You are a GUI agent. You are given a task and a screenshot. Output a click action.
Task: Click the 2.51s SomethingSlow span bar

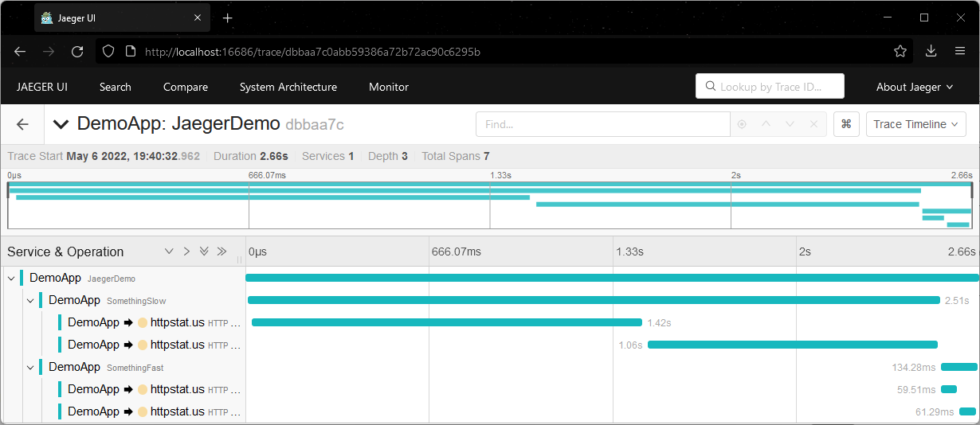click(x=594, y=300)
